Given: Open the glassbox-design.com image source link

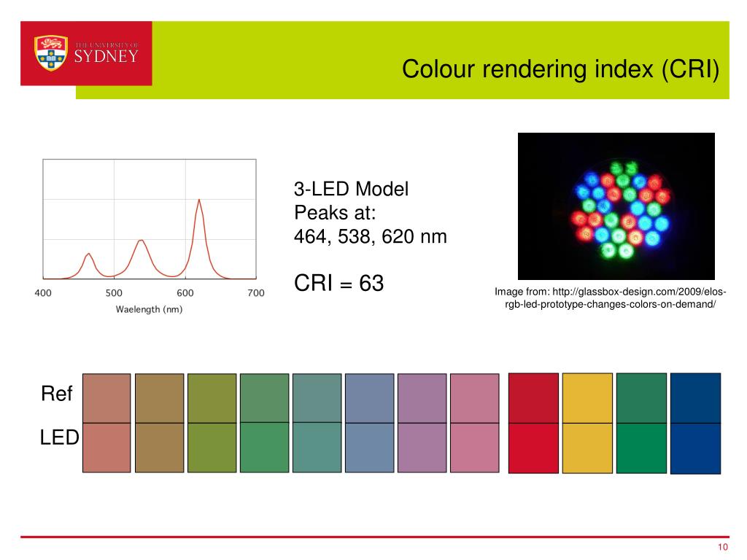Looking at the screenshot, I should [x=611, y=297].
